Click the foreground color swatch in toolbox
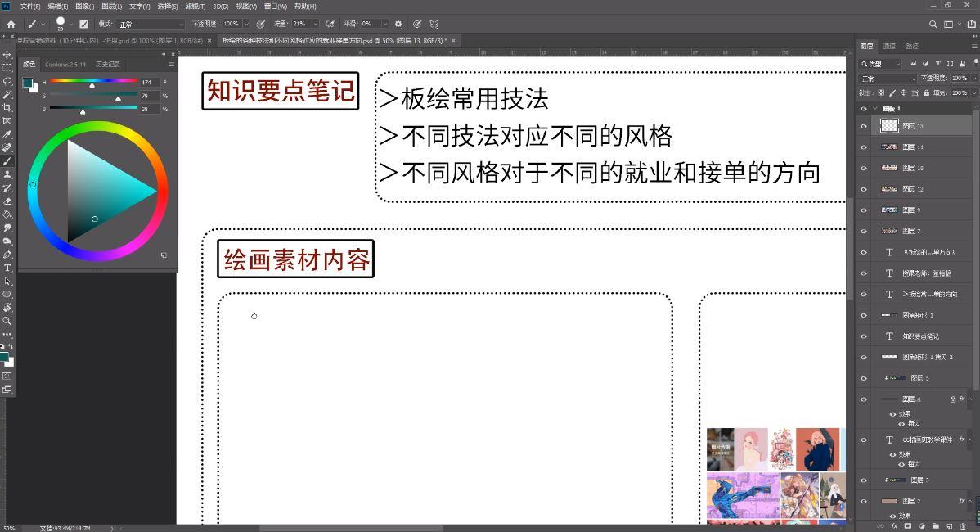The image size is (980, 532). pos(4,358)
